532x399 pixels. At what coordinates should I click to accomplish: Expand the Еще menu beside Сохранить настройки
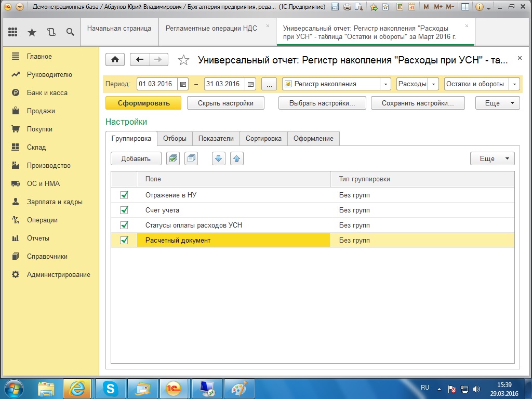[497, 103]
